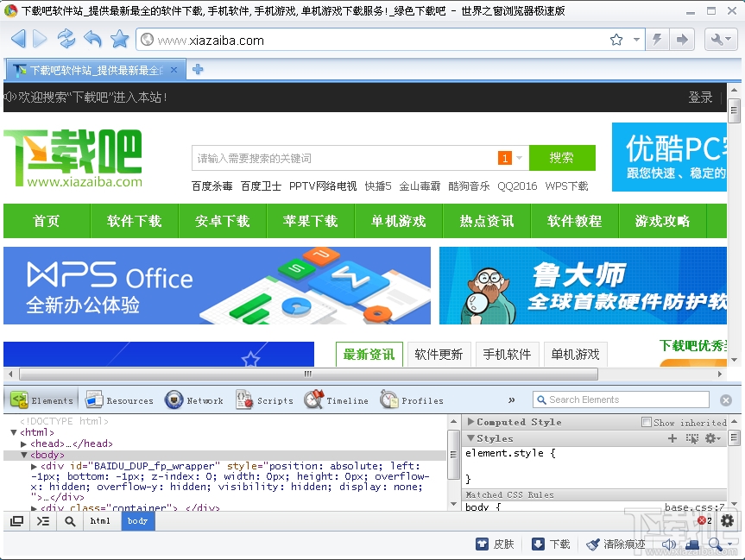Image resolution: width=745 pixels, height=560 pixels.
Task: Close the 下载吧软件站 tab
Action: pyautogui.click(x=174, y=70)
